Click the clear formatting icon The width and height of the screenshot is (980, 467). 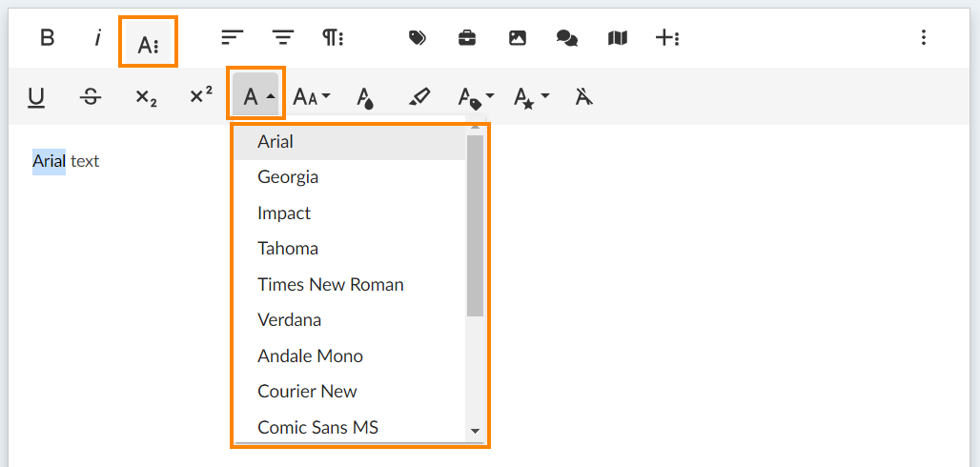[x=584, y=96]
